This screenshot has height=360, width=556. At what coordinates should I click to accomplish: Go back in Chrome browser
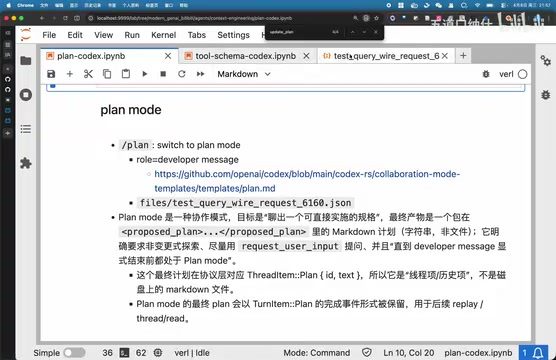coord(42,18)
